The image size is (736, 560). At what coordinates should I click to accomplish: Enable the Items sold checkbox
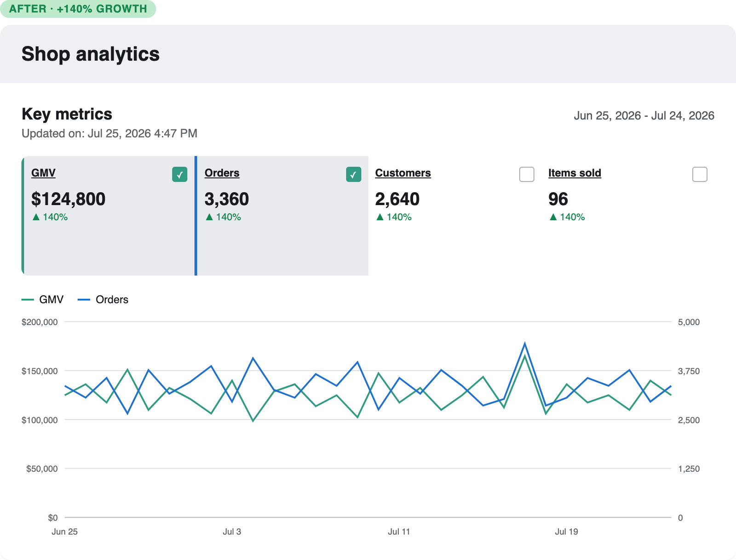pos(700,174)
